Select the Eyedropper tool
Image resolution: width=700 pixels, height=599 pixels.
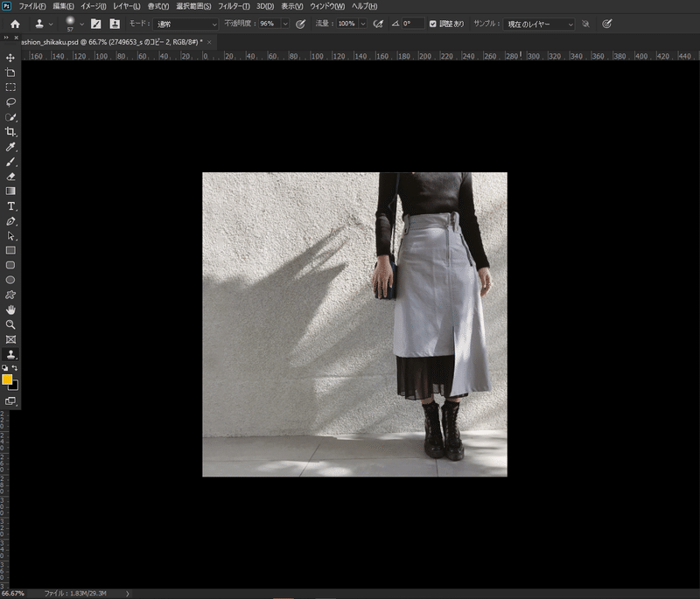10,147
